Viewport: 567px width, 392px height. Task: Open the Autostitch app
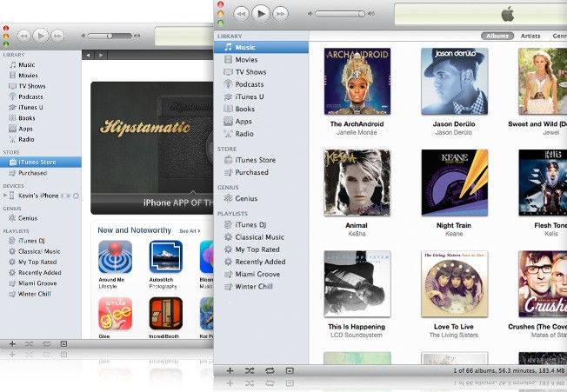coord(165,257)
